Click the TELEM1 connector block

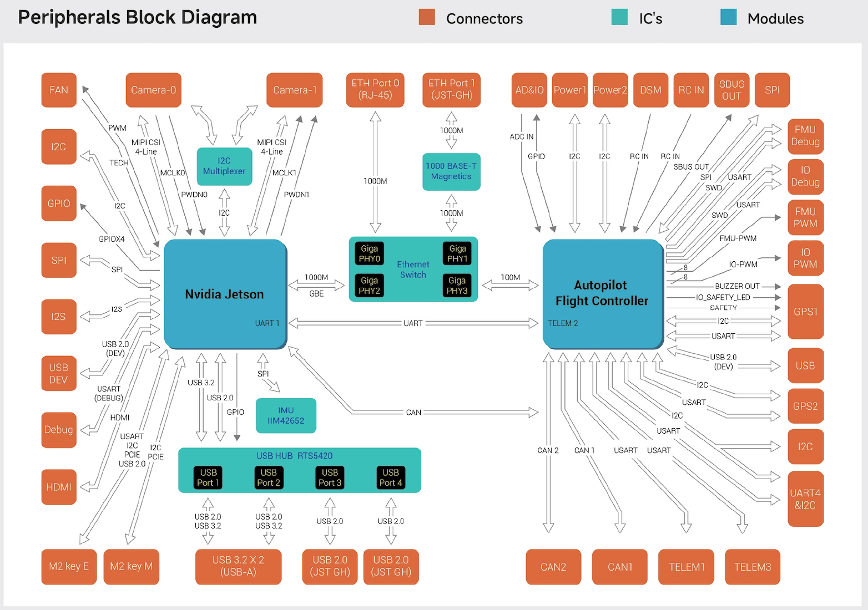coord(687,567)
